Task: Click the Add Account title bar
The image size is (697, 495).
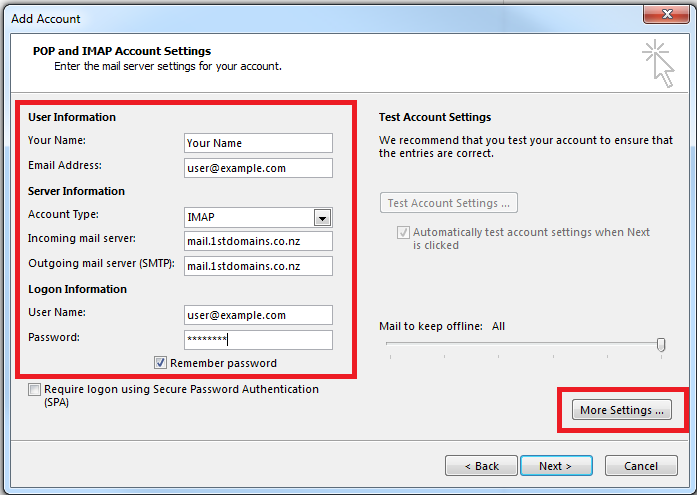Action: [300, 17]
